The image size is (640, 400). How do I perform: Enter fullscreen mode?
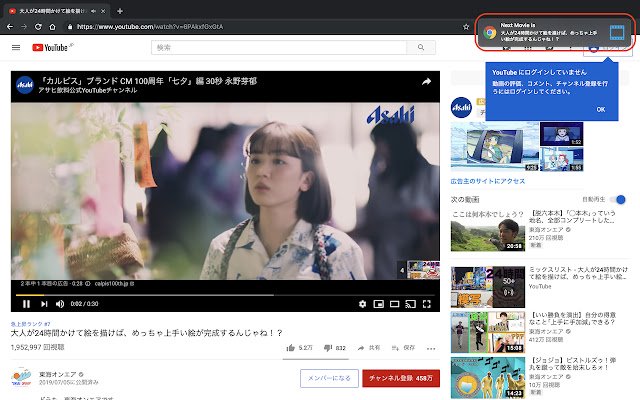coord(427,304)
